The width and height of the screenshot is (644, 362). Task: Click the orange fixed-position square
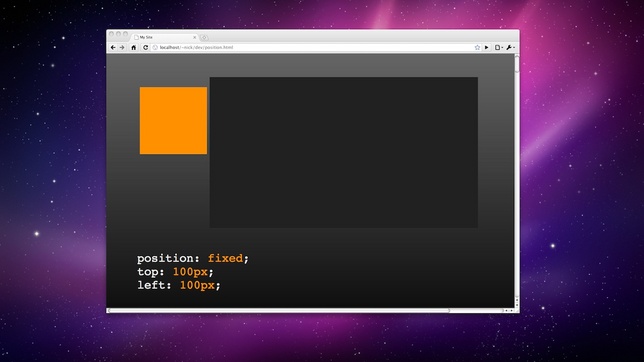click(x=173, y=120)
